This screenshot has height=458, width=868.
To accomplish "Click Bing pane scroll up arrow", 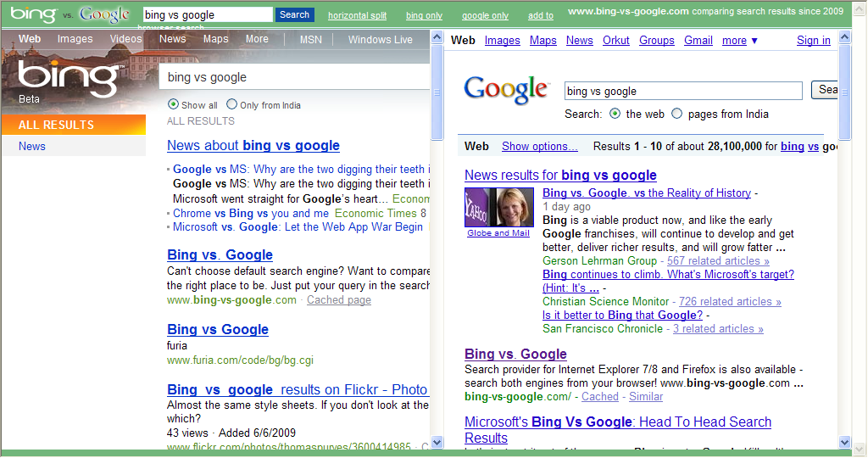I will point(437,37).
